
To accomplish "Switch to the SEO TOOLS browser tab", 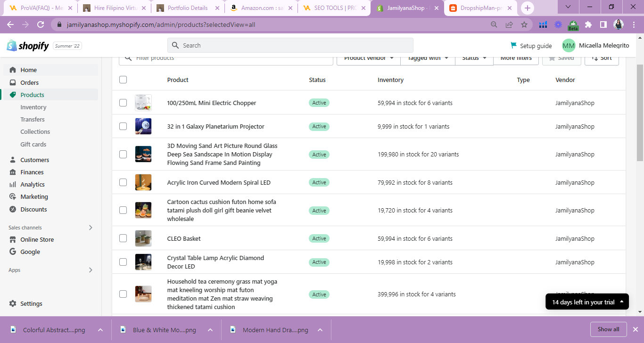I will click(x=334, y=8).
